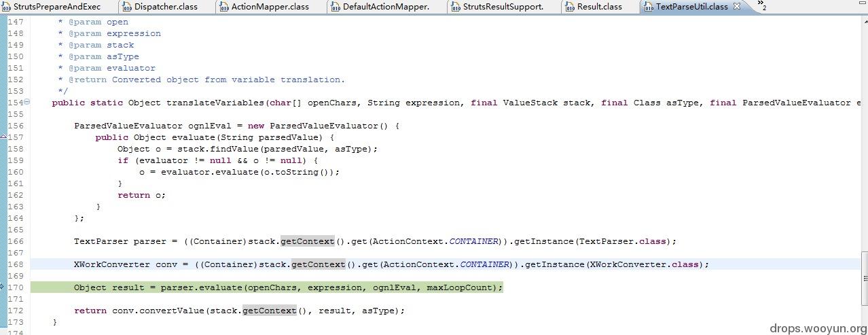Activate the StrutsPrepareAndExec tab

(56, 7)
